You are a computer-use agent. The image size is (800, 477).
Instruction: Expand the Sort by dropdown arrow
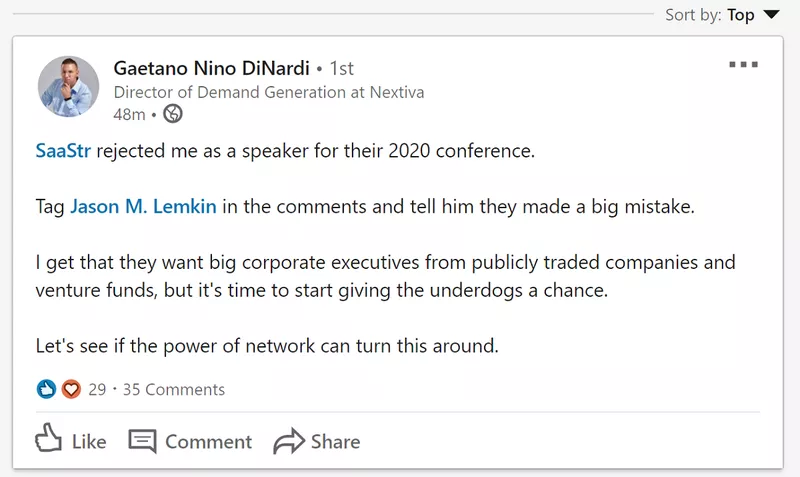pos(771,14)
